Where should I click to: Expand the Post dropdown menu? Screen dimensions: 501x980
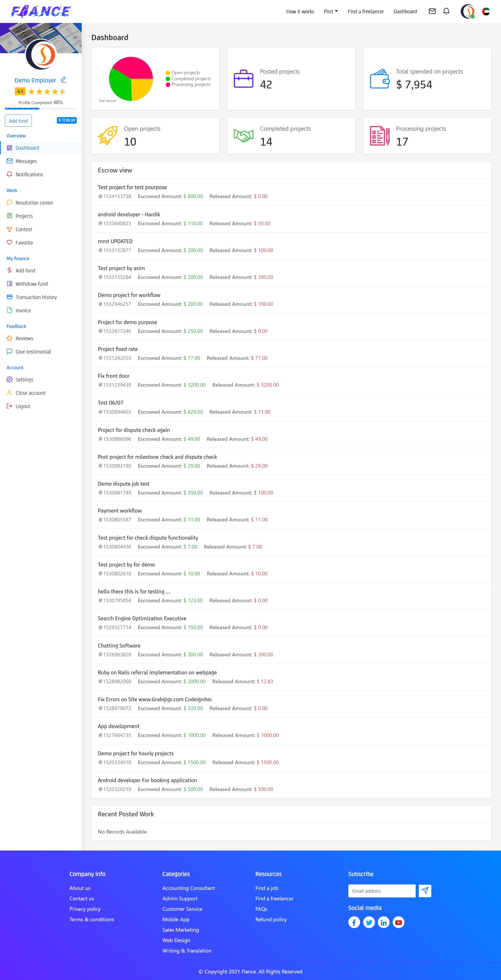(330, 11)
